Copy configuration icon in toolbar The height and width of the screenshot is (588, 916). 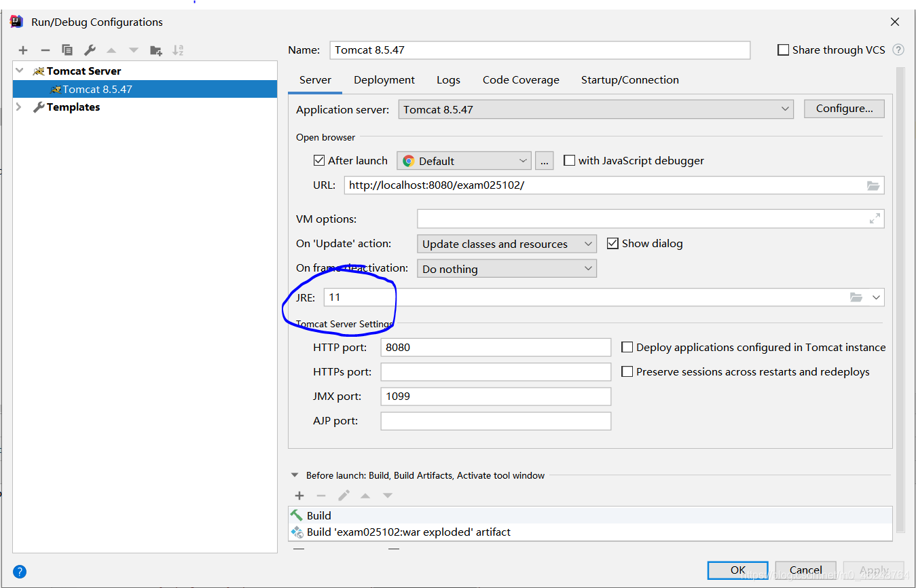pos(67,50)
